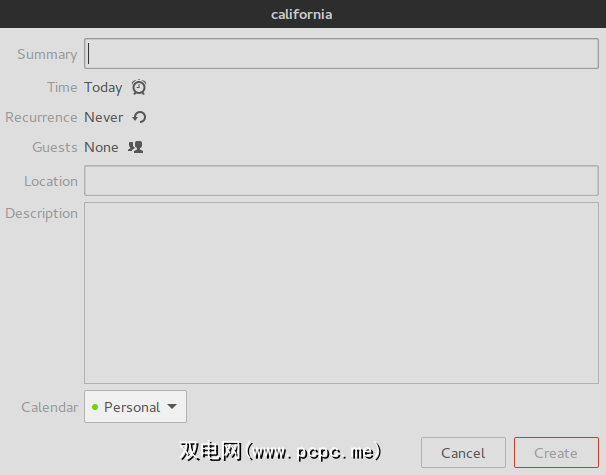This screenshot has height=475, width=606.
Task: Click the "None" guests value
Action: click(101, 147)
